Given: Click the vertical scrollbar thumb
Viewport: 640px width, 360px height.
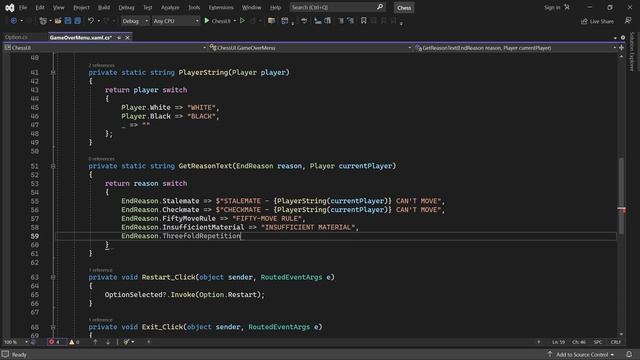Looking at the screenshot, I should pos(621,195).
